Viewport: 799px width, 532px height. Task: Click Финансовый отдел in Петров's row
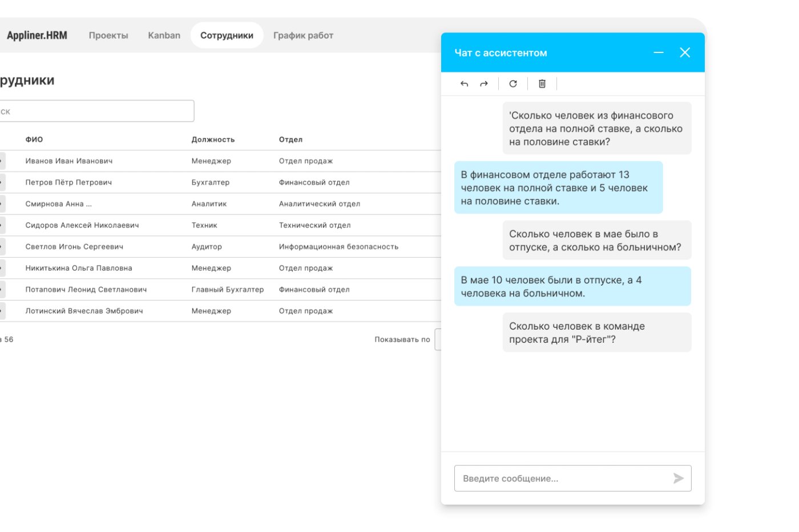[314, 182]
